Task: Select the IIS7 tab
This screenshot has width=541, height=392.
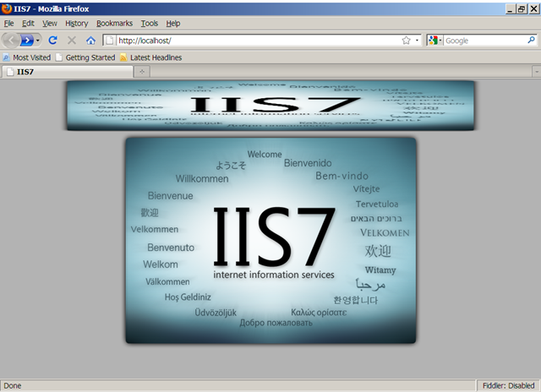Action: click(x=68, y=72)
